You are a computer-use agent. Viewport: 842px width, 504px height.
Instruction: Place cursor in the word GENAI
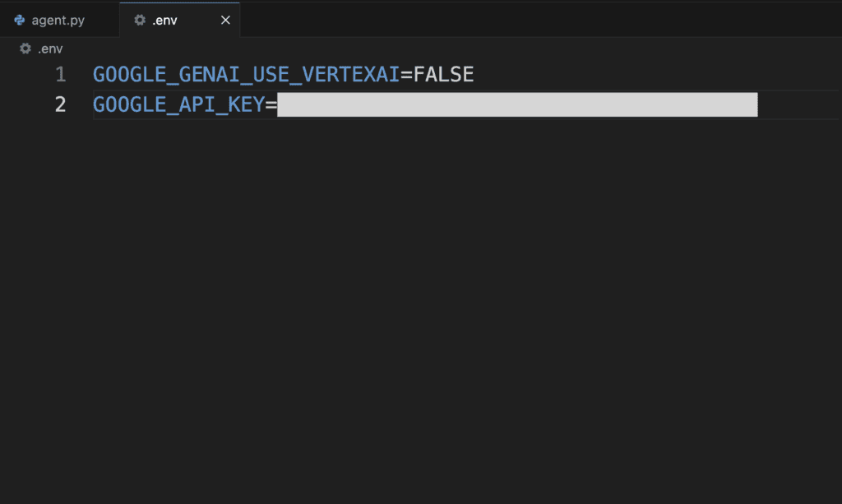[209, 74]
